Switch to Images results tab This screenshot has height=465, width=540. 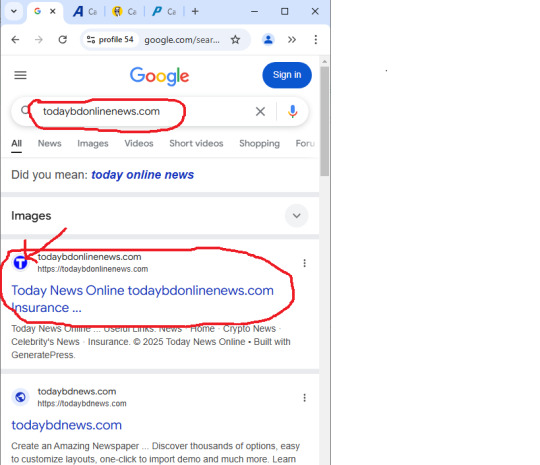[x=93, y=143]
